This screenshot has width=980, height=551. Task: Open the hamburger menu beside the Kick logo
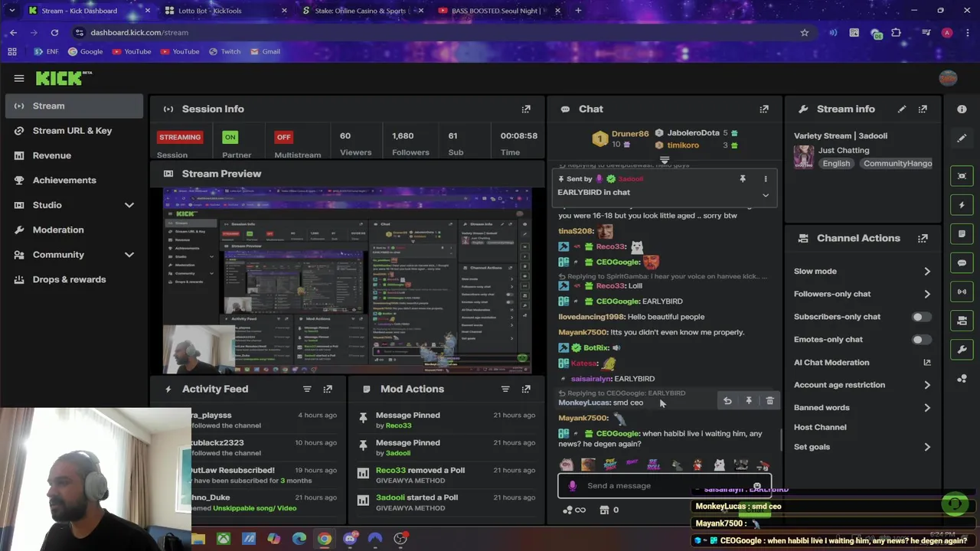[x=19, y=78]
